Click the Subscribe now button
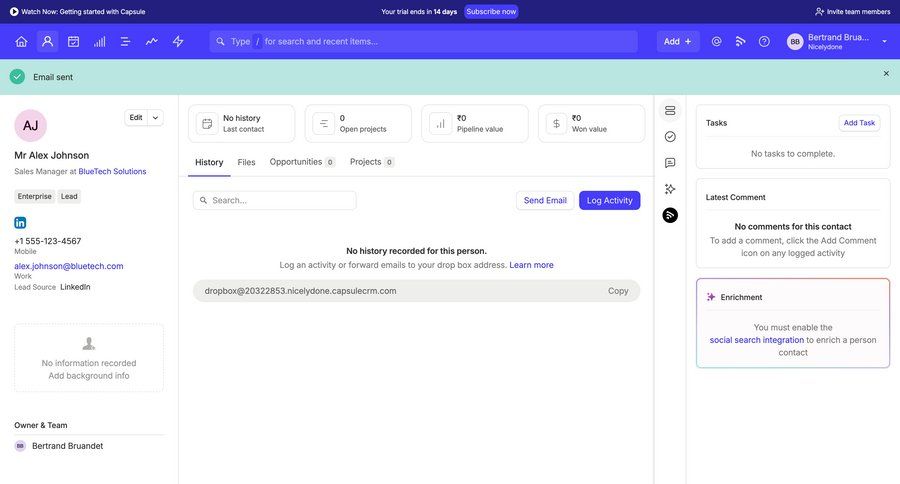 (x=491, y=11)
